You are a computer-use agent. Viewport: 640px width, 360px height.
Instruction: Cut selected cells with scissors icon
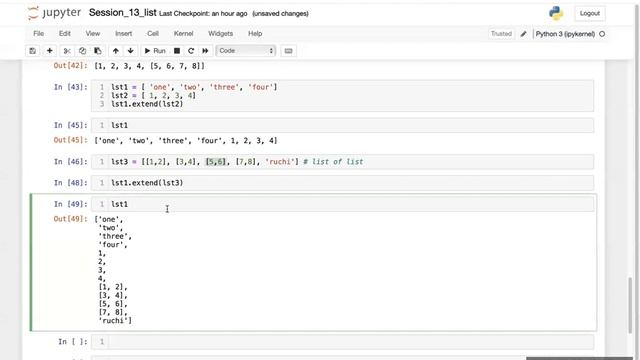(x=67, y=51)
